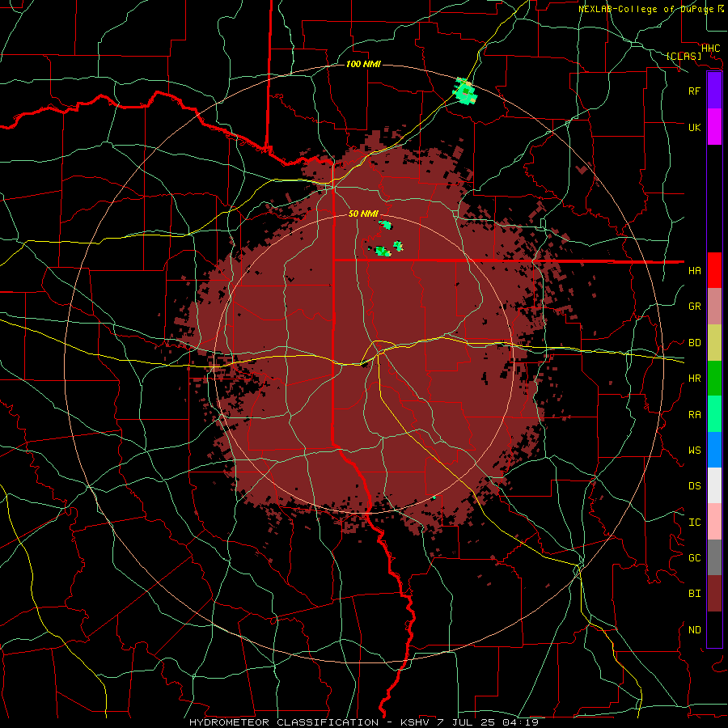Click the RA legend label

695,414
